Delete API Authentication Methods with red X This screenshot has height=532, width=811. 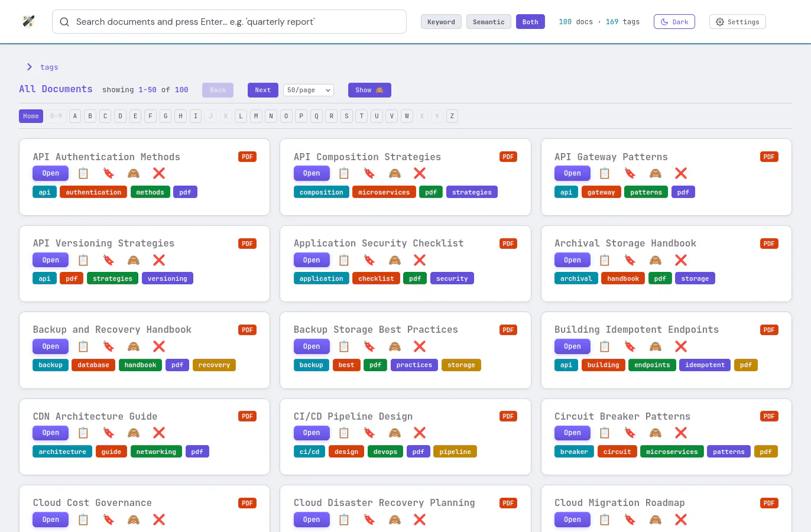pyautogui.click(x=159, y=173)
